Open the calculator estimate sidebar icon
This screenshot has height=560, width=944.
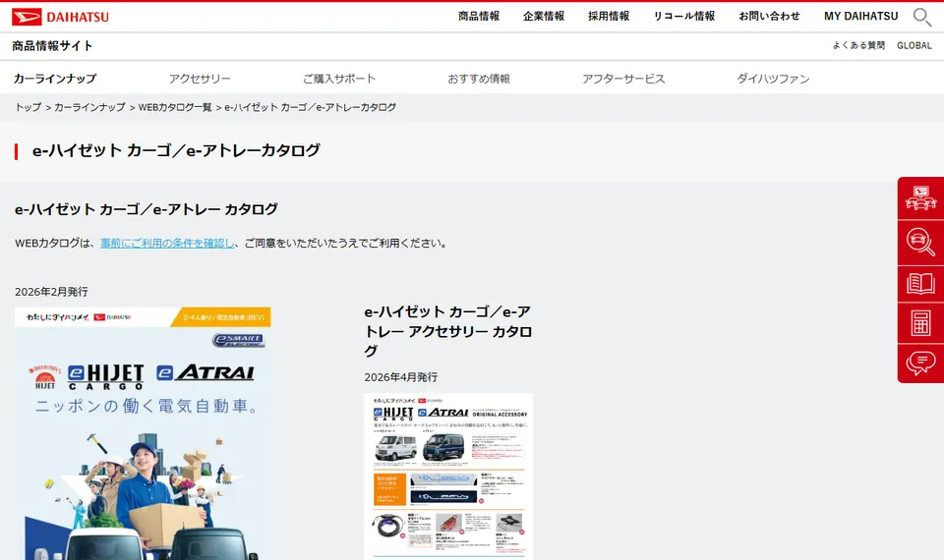[x=920, y=323]
